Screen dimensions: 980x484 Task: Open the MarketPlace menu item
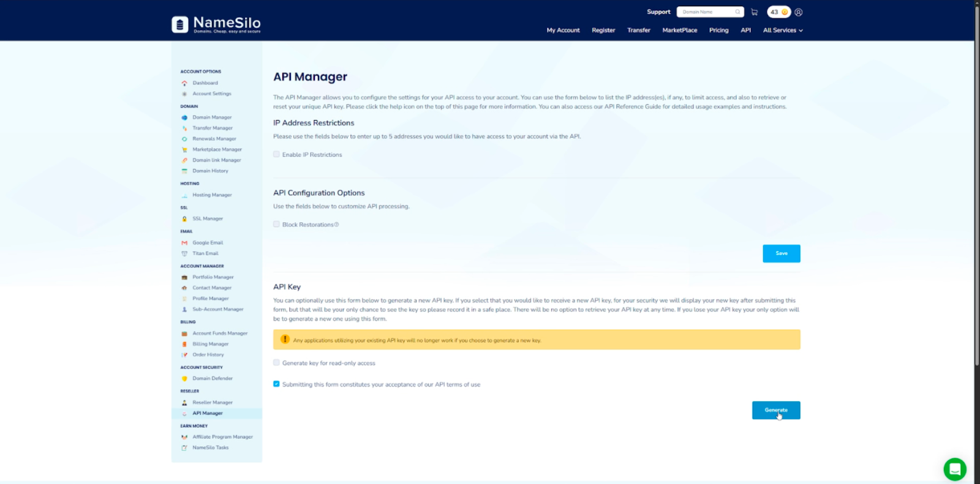click(680, 30)
